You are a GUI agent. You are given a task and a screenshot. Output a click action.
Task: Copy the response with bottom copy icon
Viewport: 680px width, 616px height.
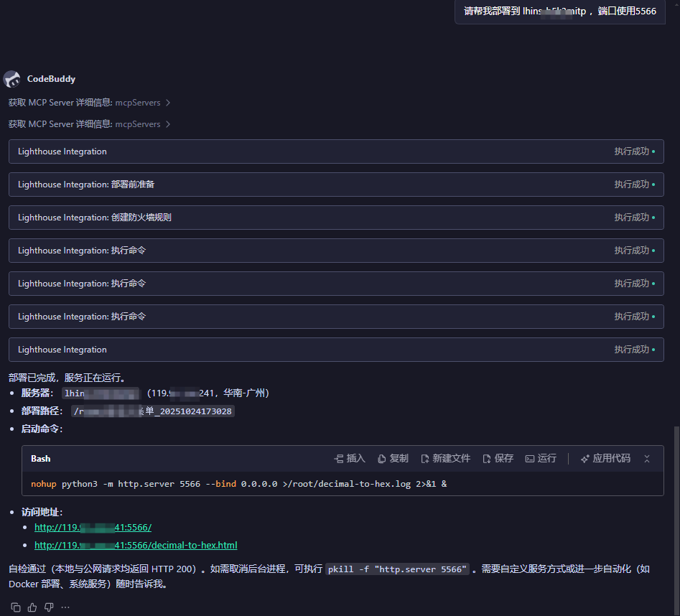16,607
